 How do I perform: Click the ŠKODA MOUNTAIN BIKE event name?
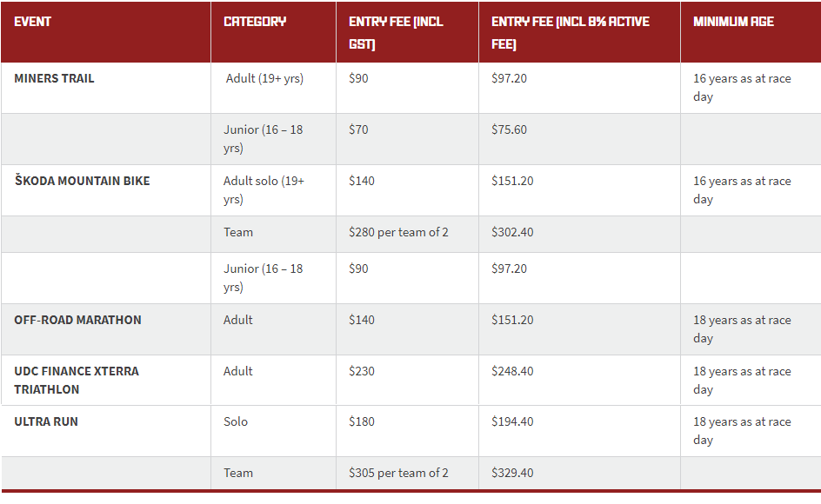(x=83, y=181)
